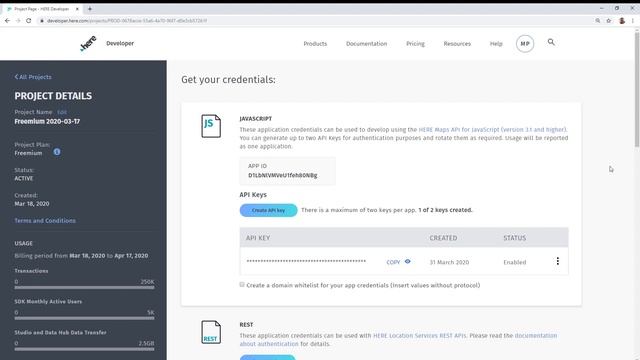Open browser zoom magnifier icon
The image size is (640, 360).
tap(598, 20)
